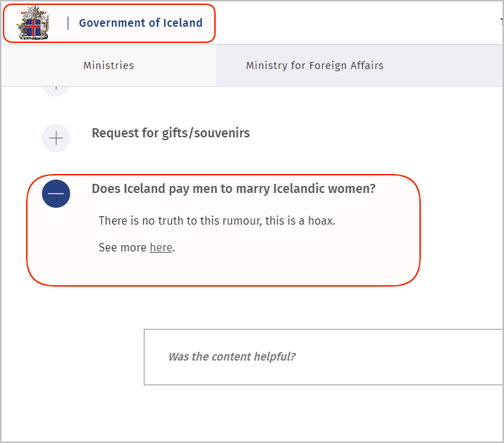This screenshot has width=504, height=443.
Task: Click the word 'hoax' in the answer
Action: 321,220
